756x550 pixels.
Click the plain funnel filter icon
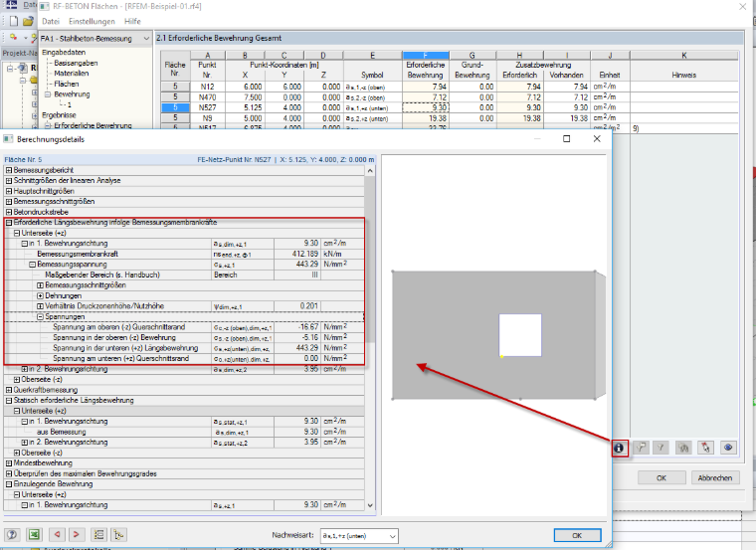pos(661,448)
